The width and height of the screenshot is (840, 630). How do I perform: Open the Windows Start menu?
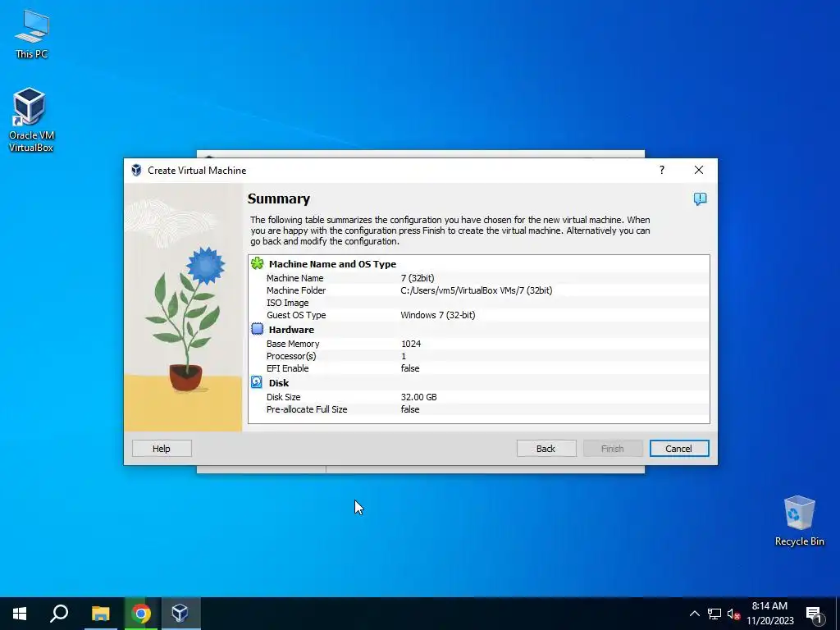(20, 614)
